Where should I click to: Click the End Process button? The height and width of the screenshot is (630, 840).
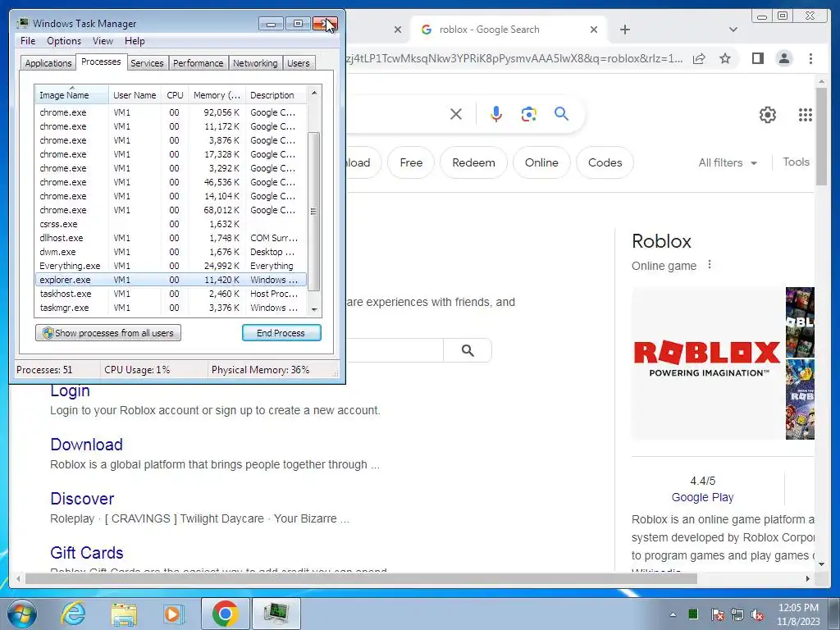(x=281, y=333)
